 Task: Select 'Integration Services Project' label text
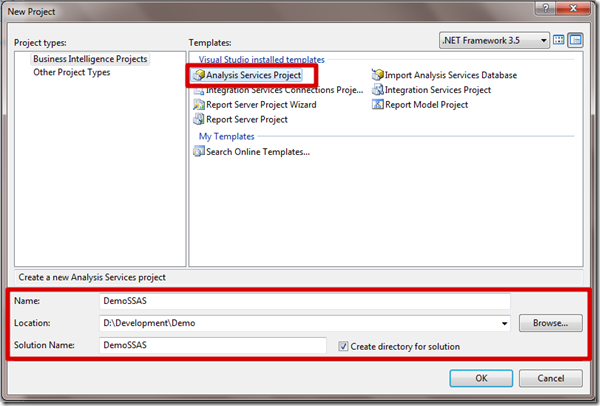[438, 90]
